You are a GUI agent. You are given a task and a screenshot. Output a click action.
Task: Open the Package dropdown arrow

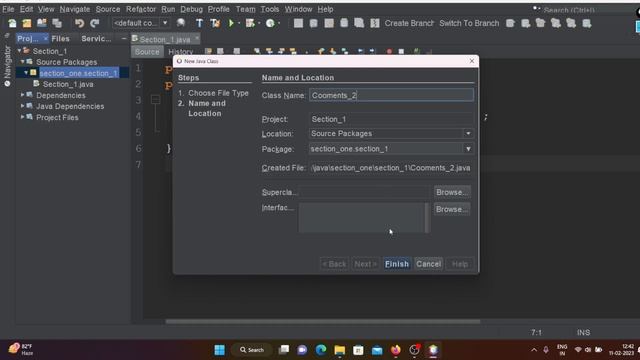[x=468, y=149]
